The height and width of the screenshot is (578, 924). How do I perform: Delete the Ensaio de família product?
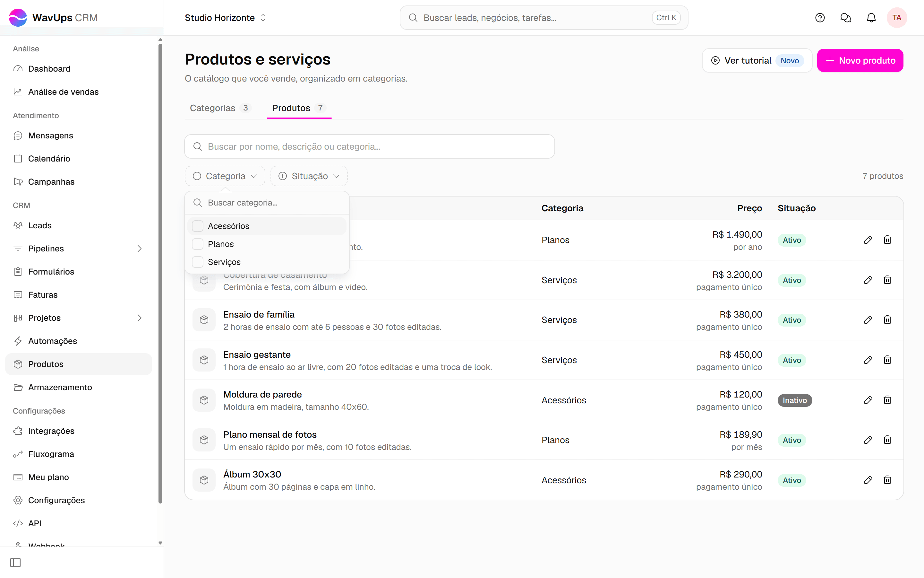pyautogui.click(x=887, y=320)
